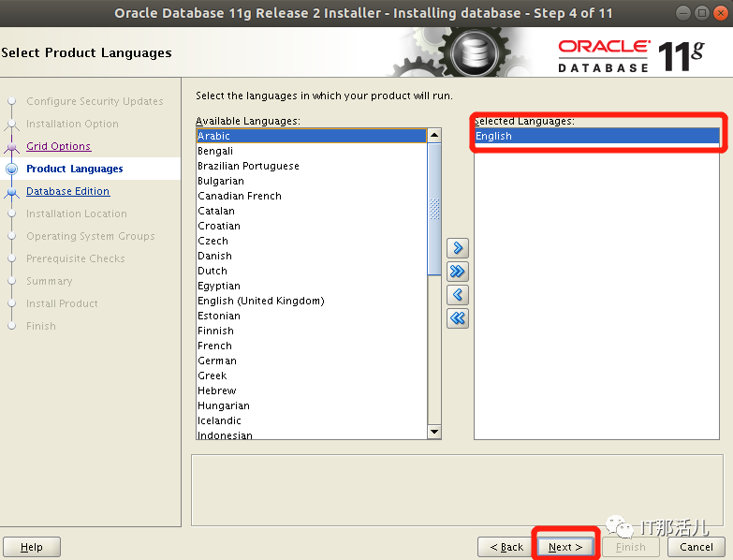Minimize the installer window
Image resolution: width=733 pixels, height=560 pixels.
(683, 12)
